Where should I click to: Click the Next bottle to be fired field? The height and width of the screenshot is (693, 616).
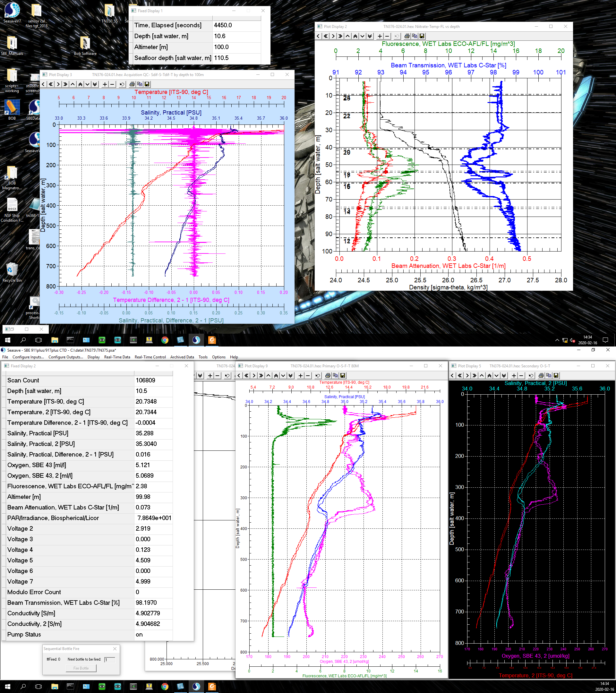[x=109, y=659]
